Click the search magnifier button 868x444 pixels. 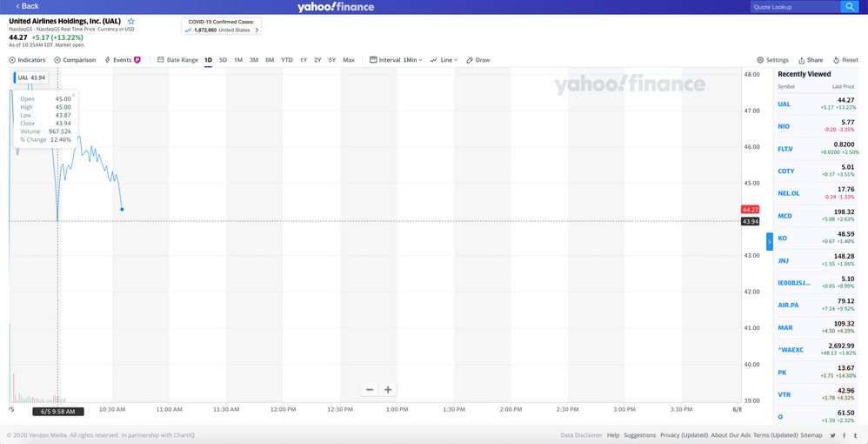pos(850,7)
